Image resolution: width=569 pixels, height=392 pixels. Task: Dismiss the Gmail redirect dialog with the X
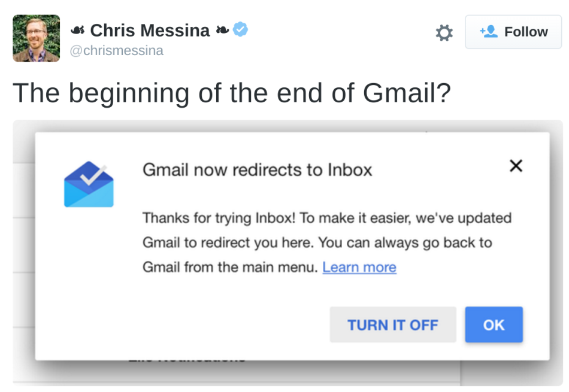(516, 166)
